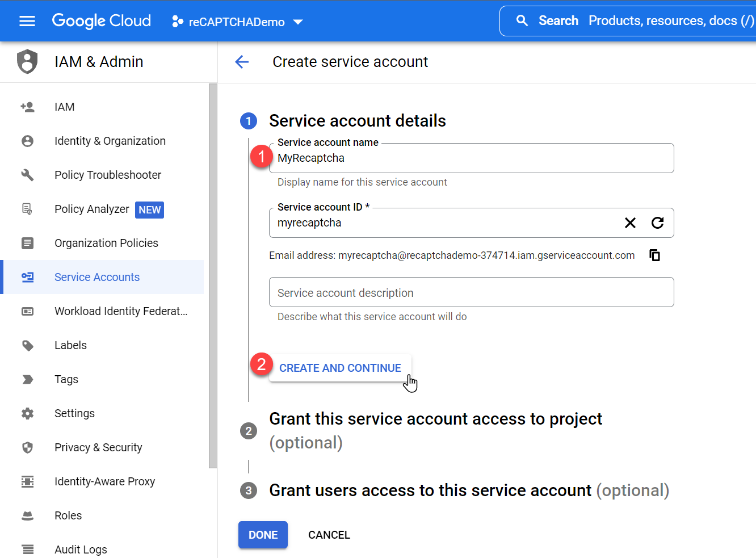Click the IAM & Admin heading
Viewport: 756px width, 558px height.
click(99, 61)
